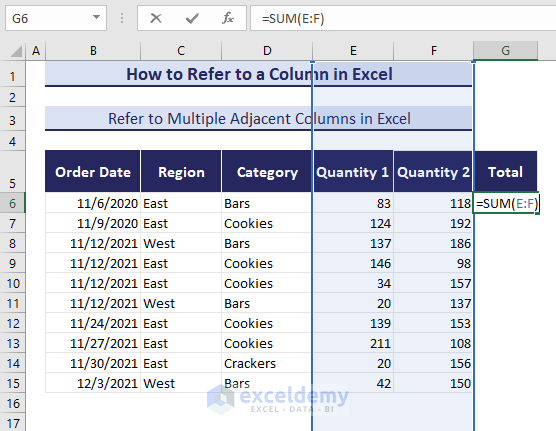Click the Quantity 2 value 192

pos(433,223)
